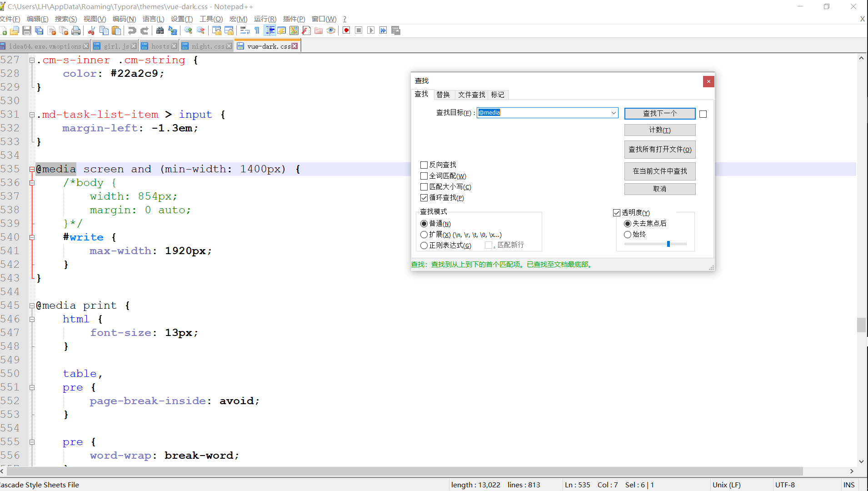Click the Find binoculars toolbar icon

coord(160,30)
